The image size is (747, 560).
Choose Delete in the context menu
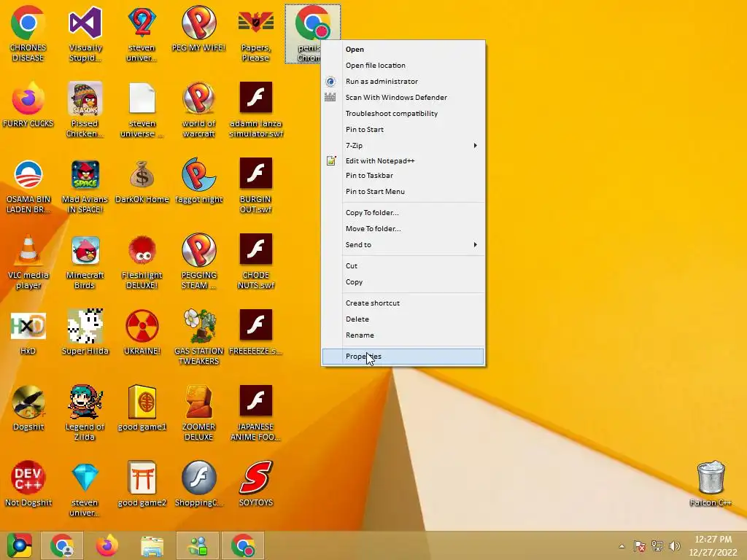click(x=403, y=319)
